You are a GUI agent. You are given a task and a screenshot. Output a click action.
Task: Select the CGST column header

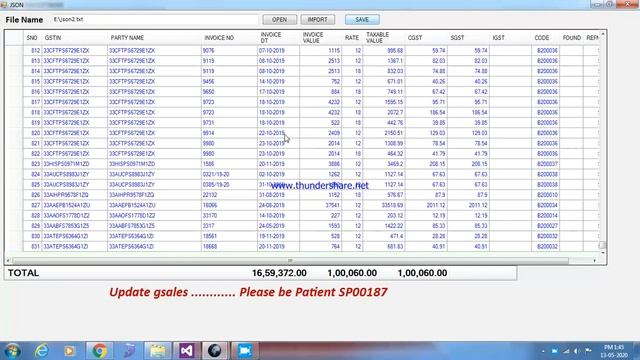pyautogui.click(x=426, y=38)
